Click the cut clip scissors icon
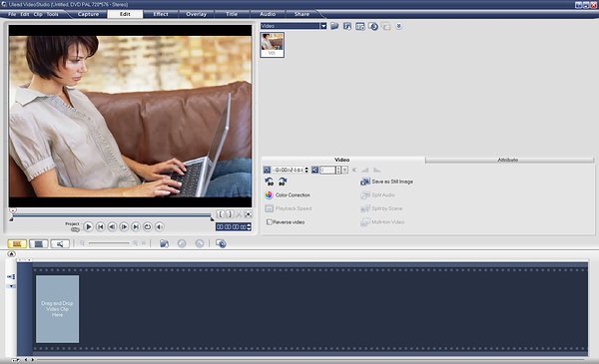599x364 pixels. [239, 214]
